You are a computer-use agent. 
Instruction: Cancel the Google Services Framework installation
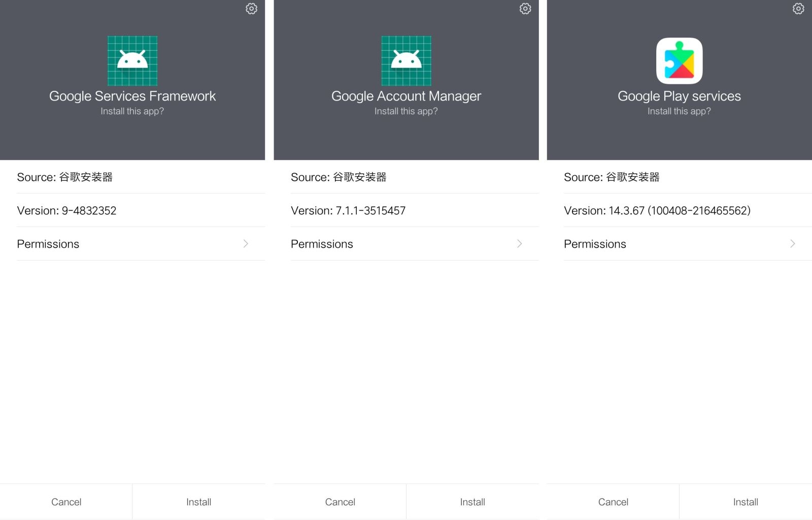[x=66, y=501]
